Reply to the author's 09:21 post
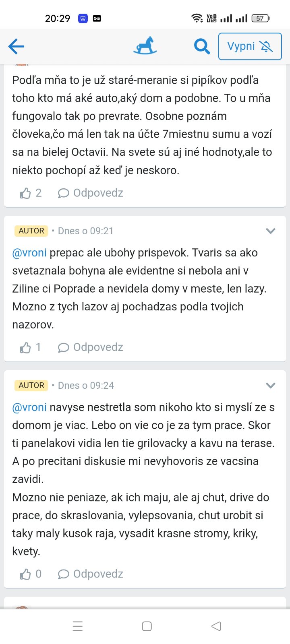Screen dimensions: 290x644 pyautogui.click(x=91, y=347)
